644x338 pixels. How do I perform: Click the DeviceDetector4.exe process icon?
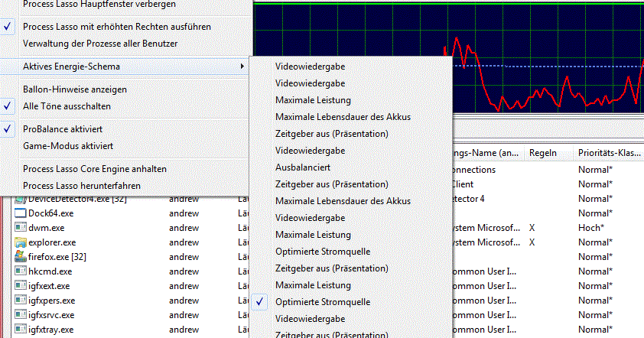click(20, 200)
